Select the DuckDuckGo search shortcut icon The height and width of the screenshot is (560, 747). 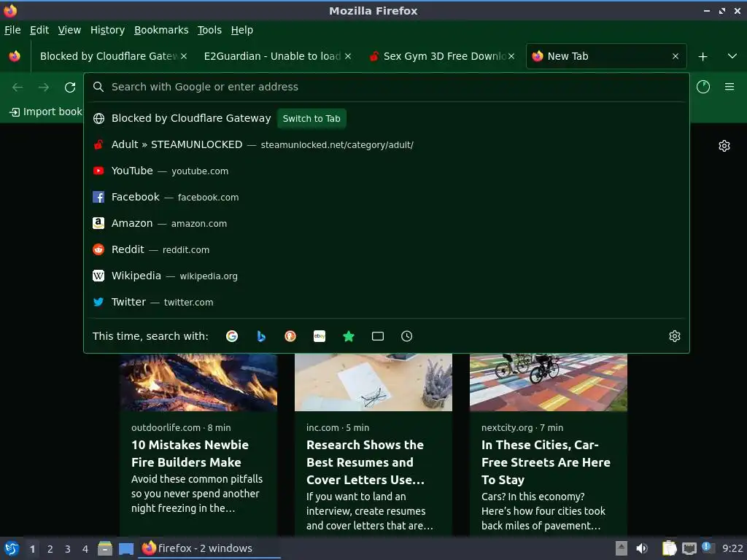point(290,336)
